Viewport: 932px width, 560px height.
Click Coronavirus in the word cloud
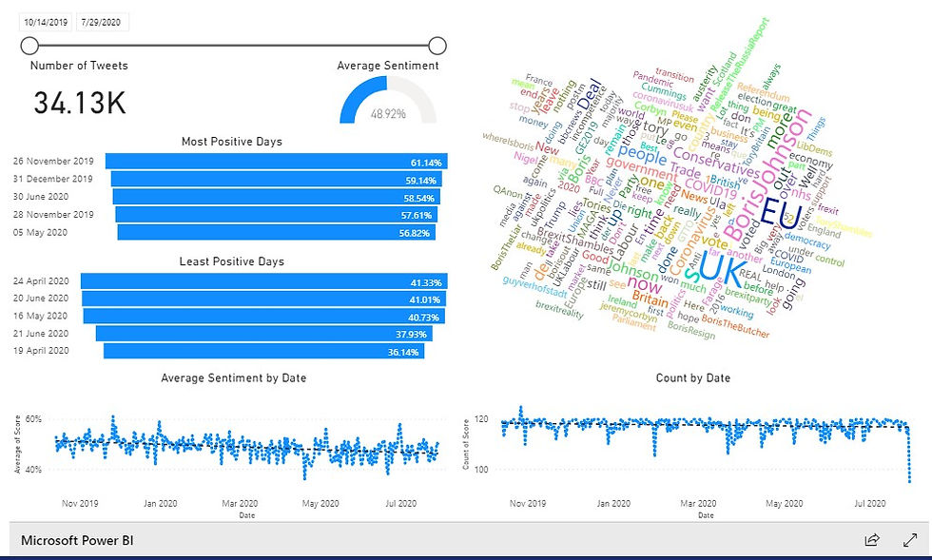pyautogui.click(x=692, y=239)
